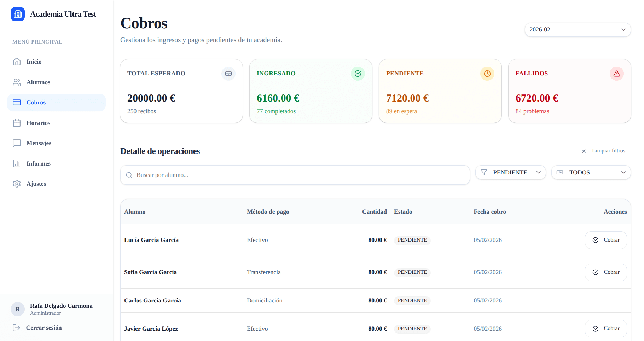Click student name Javier García López
Viewport: 644px width, 341px height.
click(151, 329)
